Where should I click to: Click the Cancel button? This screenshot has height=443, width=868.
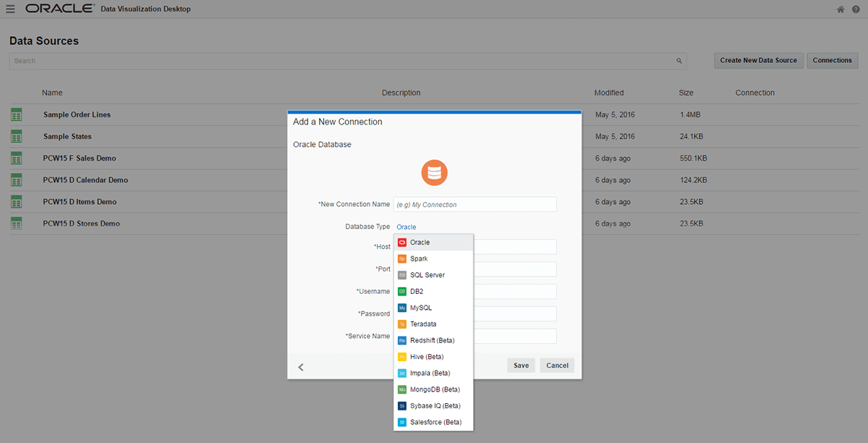[x=557, y=366]
